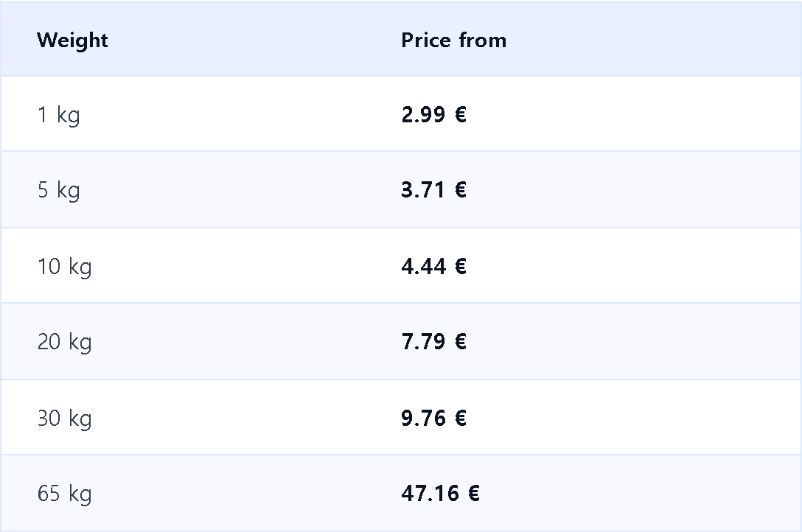Image resolution: width=802 pixels, height=532 pixels.
Task: Click the 3.71 € price value
Action: click(433, 189)
